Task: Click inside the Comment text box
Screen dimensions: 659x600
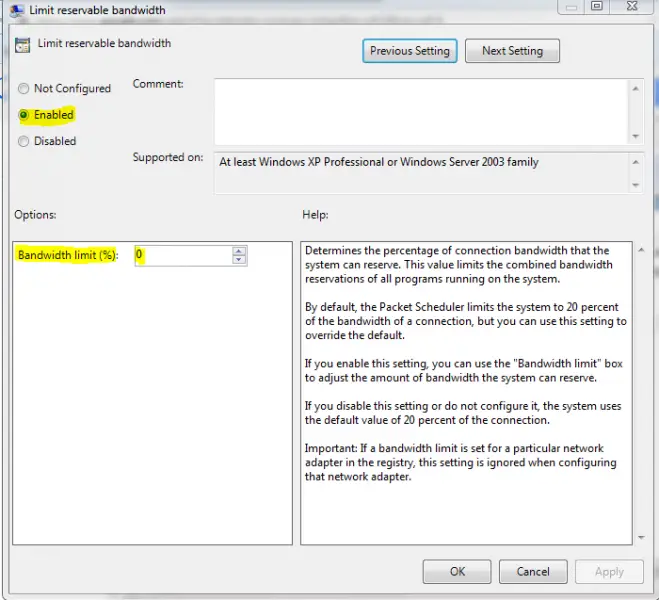Action: pos(421,112)
